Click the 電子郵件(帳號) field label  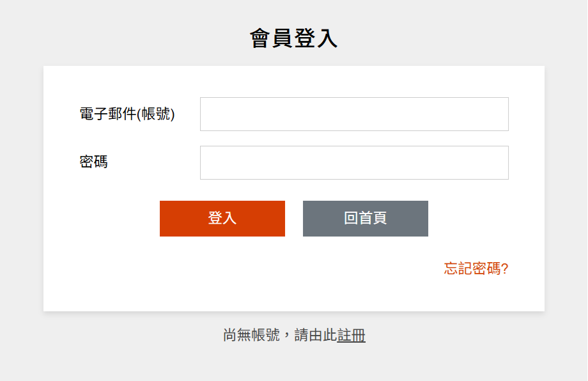[x=127, y=114]
